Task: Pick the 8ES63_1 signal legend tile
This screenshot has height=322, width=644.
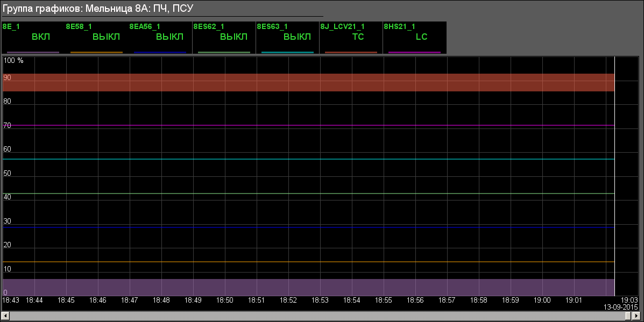Action: tap(287, 37)
